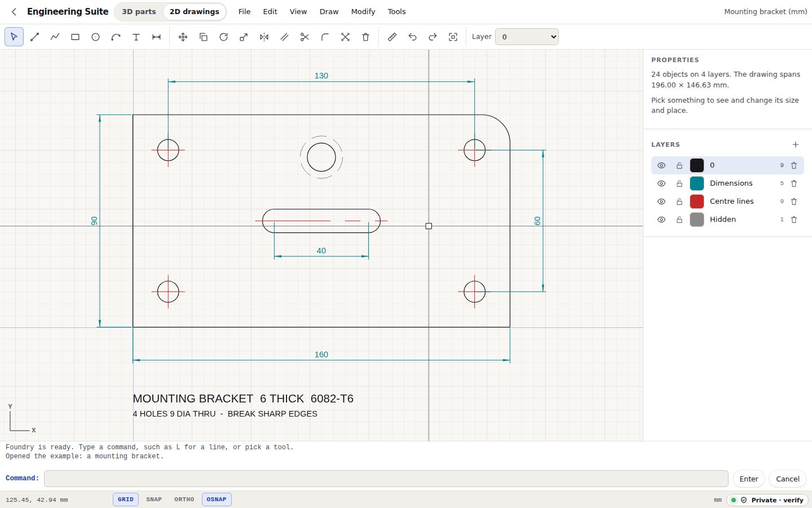This screenshot has height=508, width=812.
Task: Change the color of layer 0
Action: [x=697, y=165]
